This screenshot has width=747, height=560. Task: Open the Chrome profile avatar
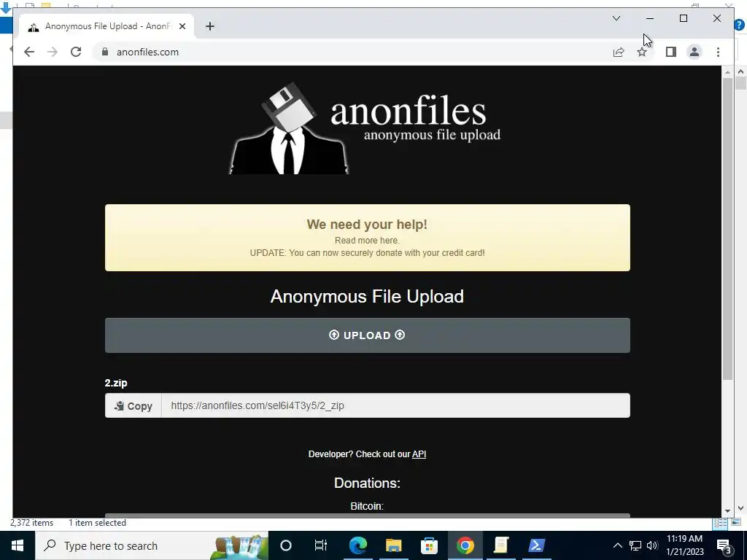point(694,52)
